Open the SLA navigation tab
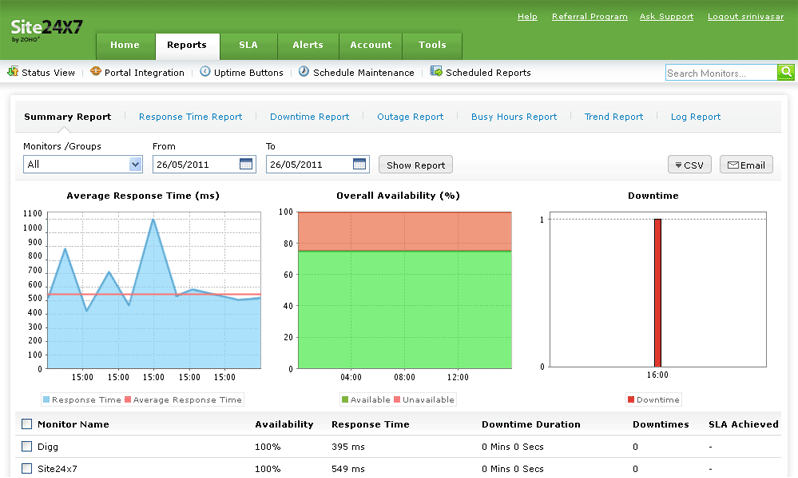This screenshot has height=478, width=798. pyautogui.click(x=247, y=45)
